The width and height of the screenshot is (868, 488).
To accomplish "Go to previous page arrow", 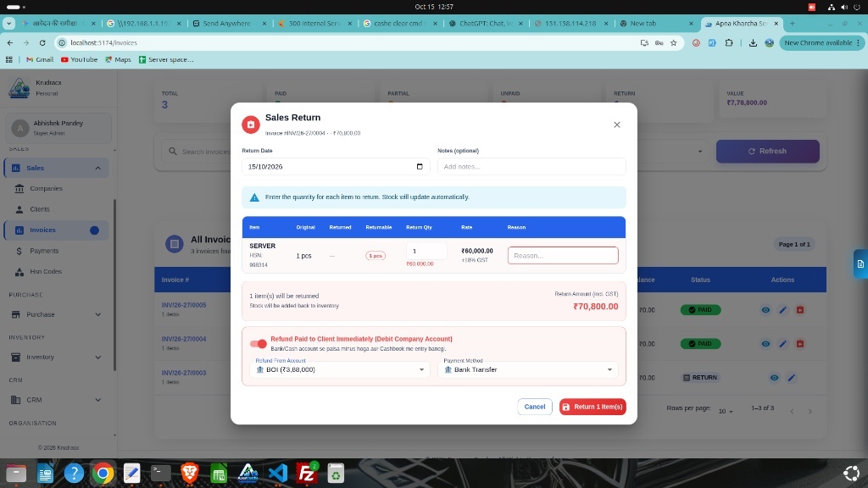I will tap(793, 412).
